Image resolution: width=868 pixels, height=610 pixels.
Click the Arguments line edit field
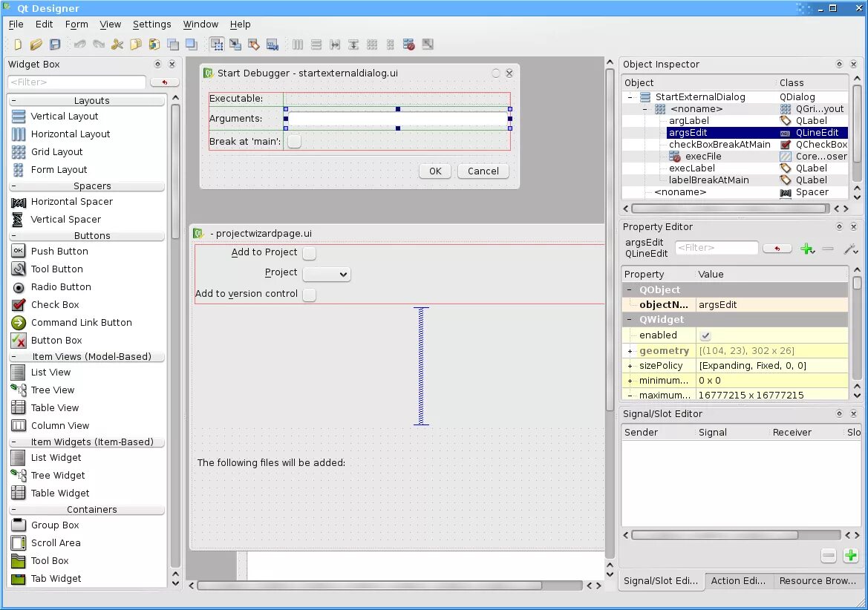point(397,119)
